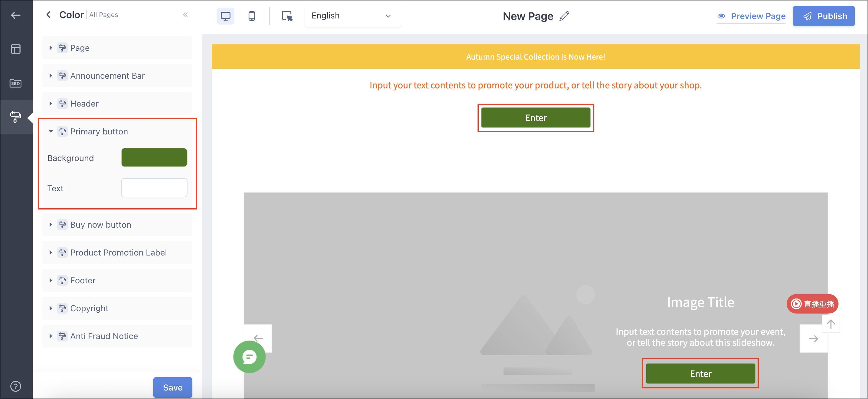
Task: Click the Save button
Action: [172, 387]
